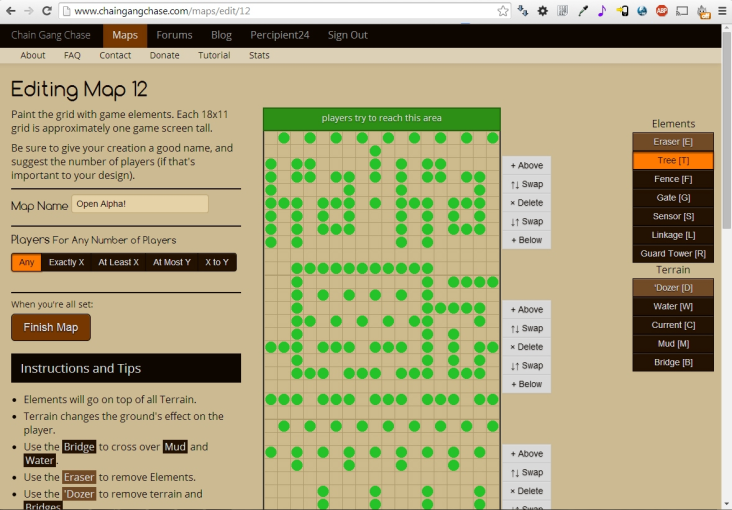Open the Contact link
This screenshot has width=732, height=510.
pos(115,55)
